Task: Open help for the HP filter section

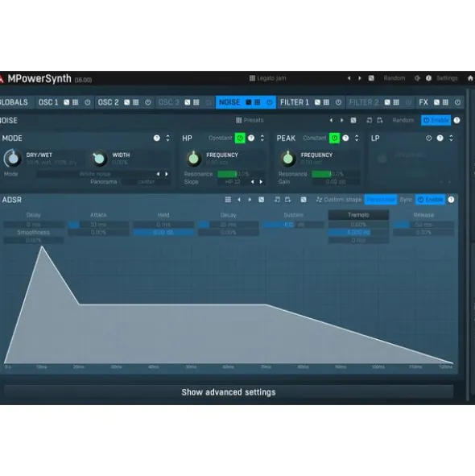Action: 251,138
